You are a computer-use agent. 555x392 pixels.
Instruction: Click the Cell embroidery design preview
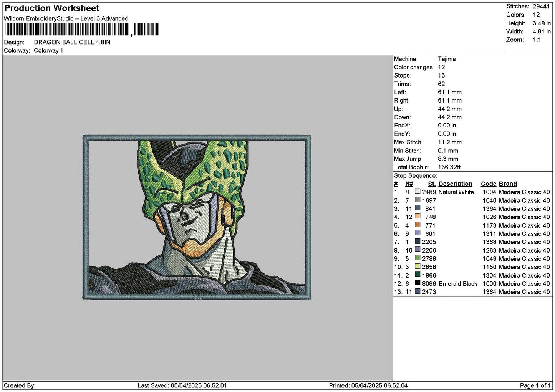point(197,217)
